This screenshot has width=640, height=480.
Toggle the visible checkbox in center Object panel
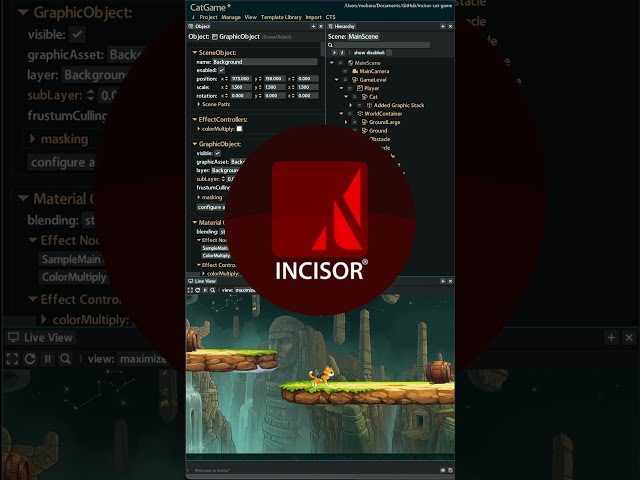[x=218, y=153]
